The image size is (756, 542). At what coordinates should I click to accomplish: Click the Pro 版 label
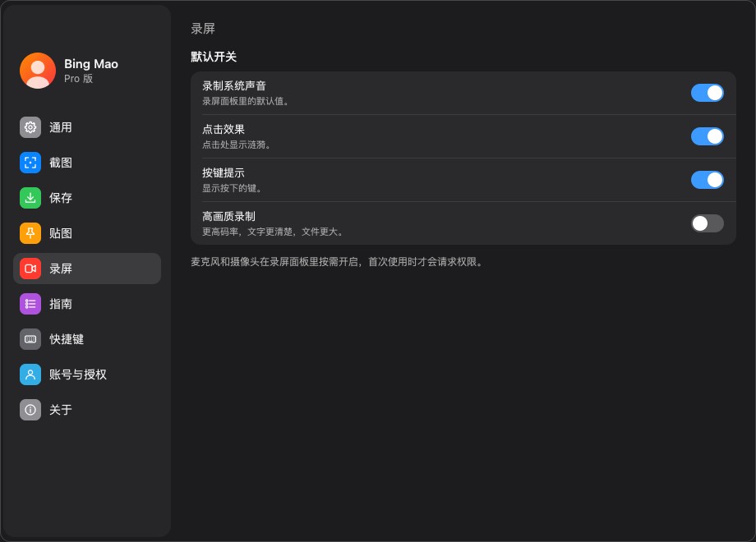[x=79, y=79]
